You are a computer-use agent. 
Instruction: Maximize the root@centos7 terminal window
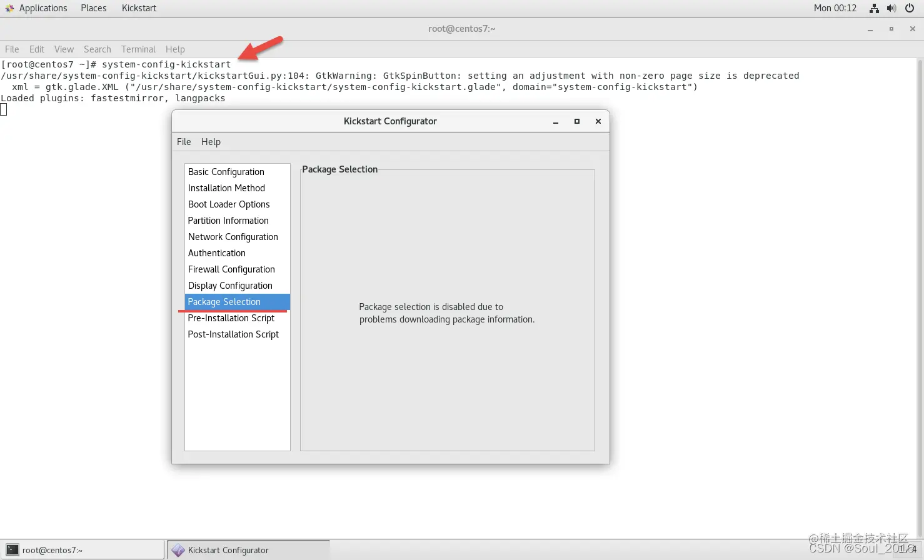pyautogui.click(x=891, y=29)
